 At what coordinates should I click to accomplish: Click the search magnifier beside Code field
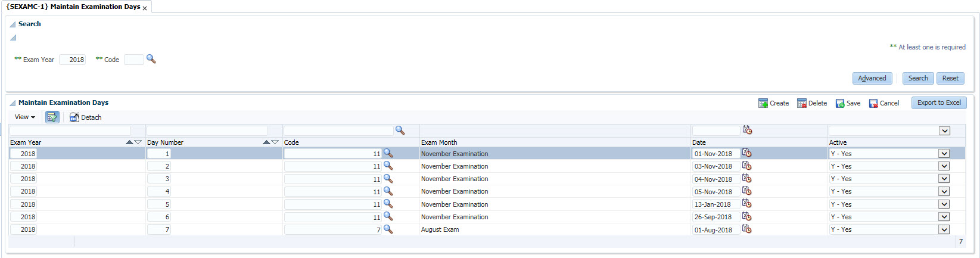point(151,59)
